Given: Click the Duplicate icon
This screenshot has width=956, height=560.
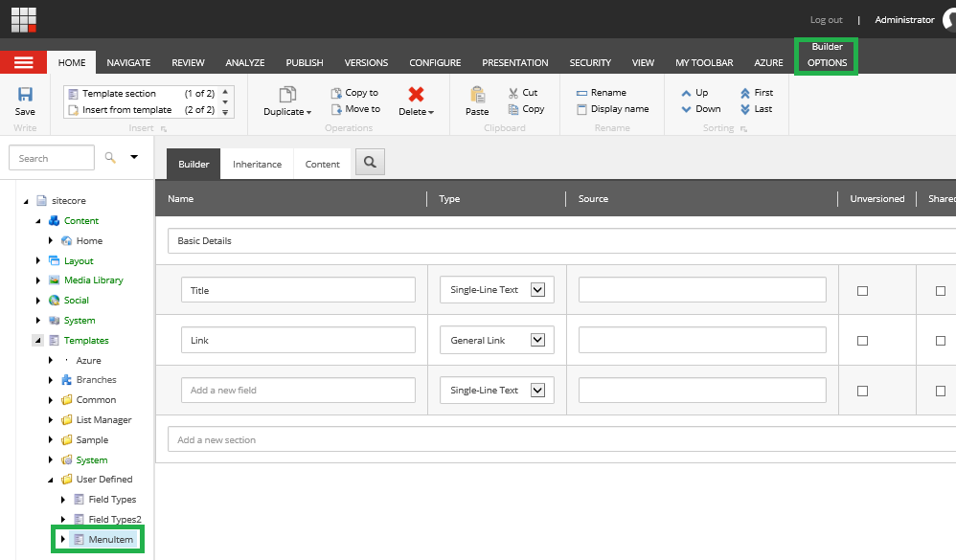Looking at the screenshot, I should 287,95.
